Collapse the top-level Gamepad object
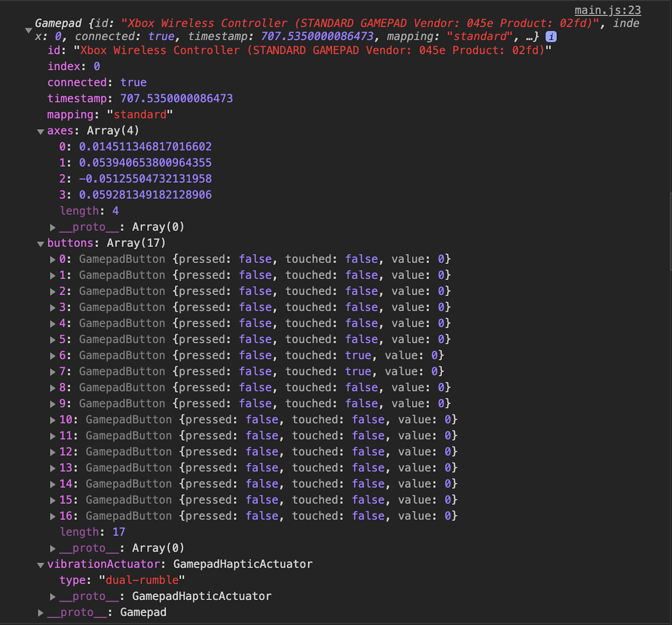This screenshot has height=625, width=672. click(x=29, y=30)
